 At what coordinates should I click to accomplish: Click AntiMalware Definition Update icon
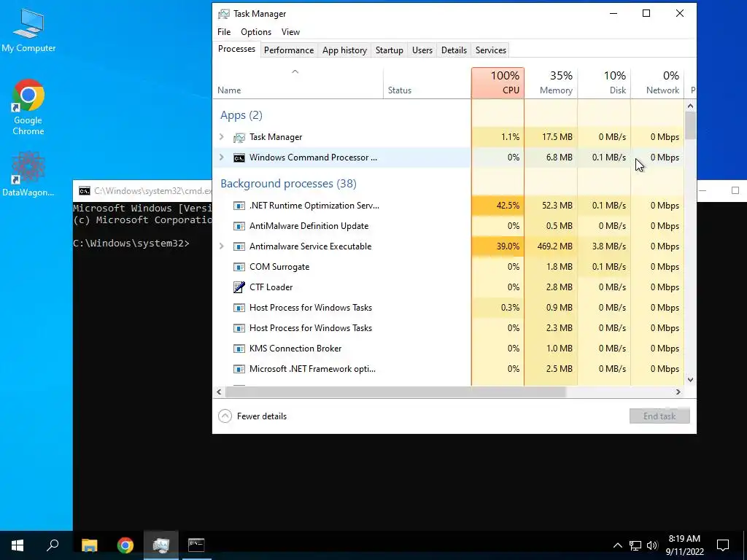(239, 226)
